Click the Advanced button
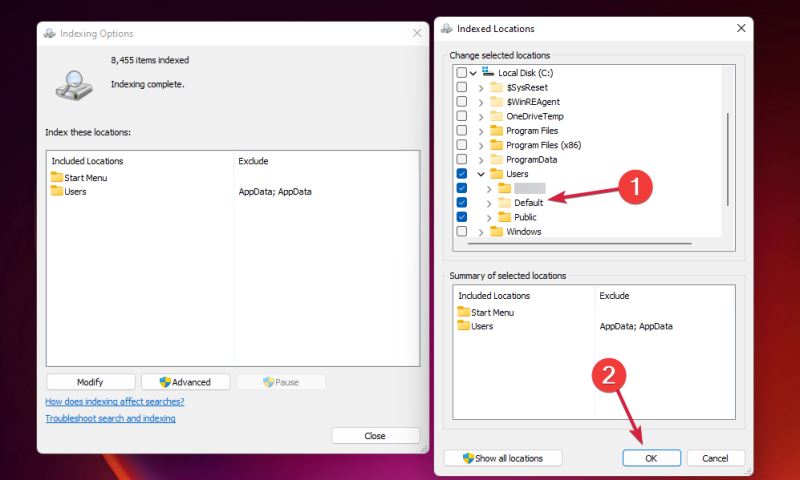 coord(185,382)
